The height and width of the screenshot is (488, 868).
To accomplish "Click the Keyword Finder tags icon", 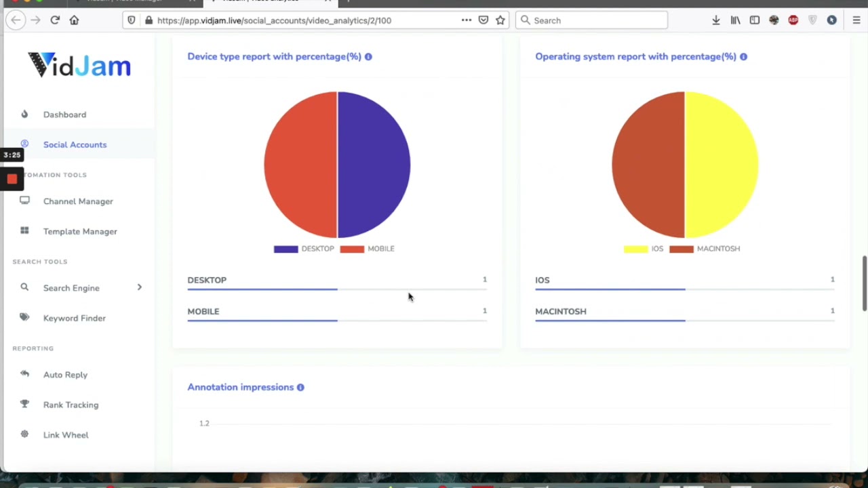I will coord(24,317).
